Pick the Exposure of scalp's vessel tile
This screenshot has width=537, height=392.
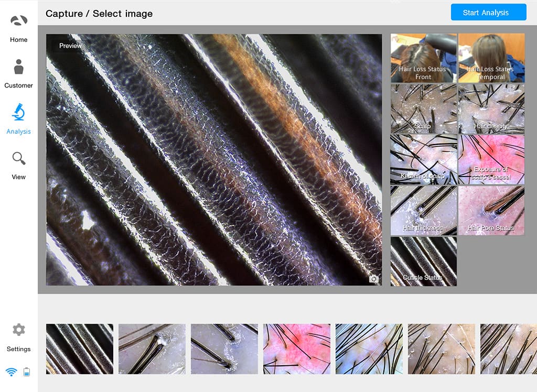(491, 159)
